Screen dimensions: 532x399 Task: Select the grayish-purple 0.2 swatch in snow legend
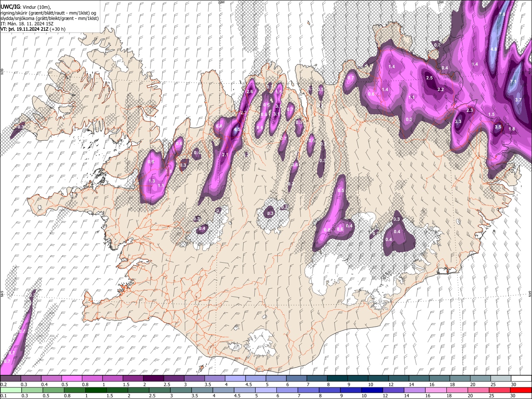pos(10,378)
